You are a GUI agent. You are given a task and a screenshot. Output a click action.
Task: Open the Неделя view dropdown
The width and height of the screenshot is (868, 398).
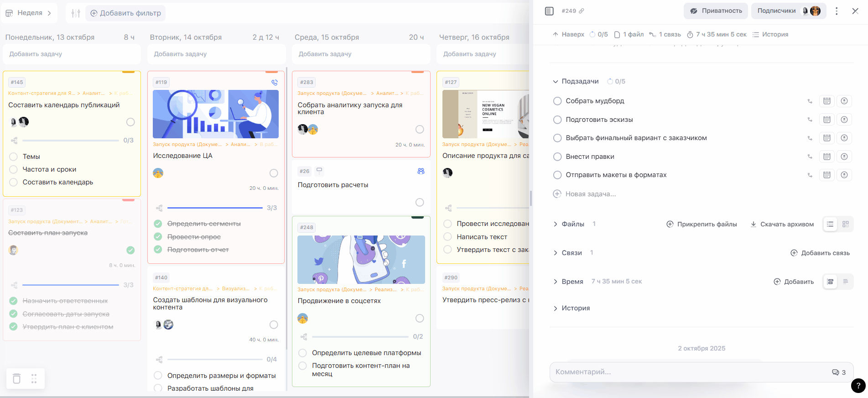(x=29, y=13)
